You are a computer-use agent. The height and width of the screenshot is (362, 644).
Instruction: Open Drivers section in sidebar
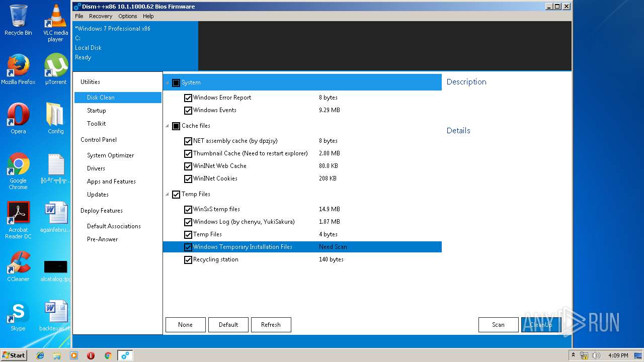point(96,168)
